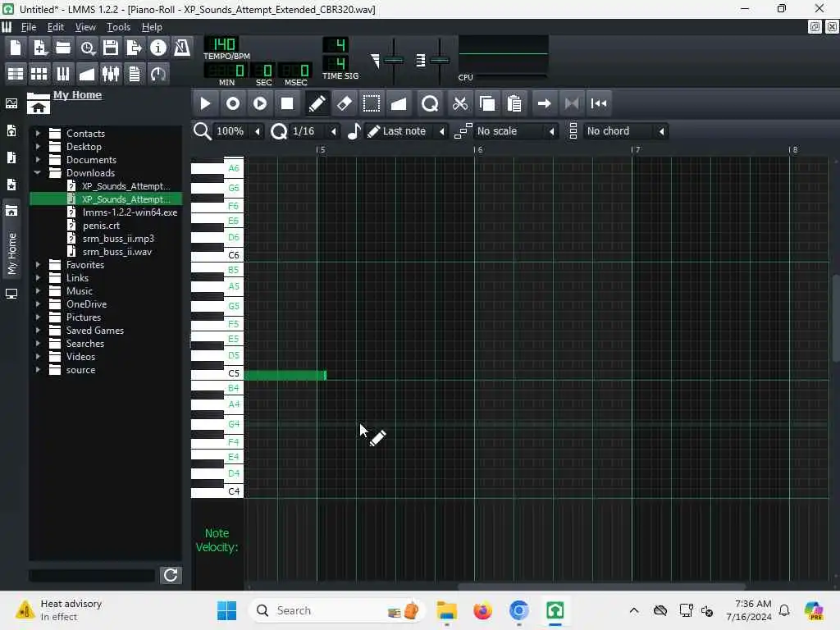Click the C5 piano key
The image size is (840, 630).
tap(217, 374)
